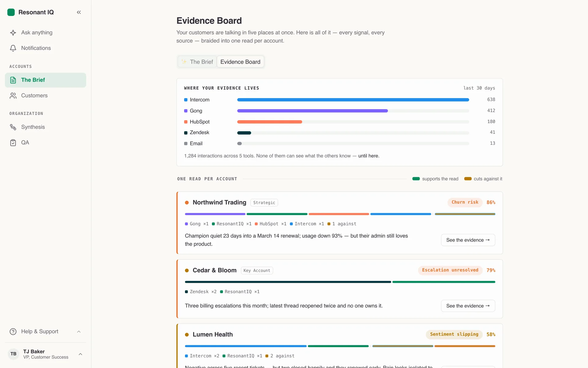Click the HubSpot orange progress bar
Viewport: 588px width, 368px height.
click(269, 122)
